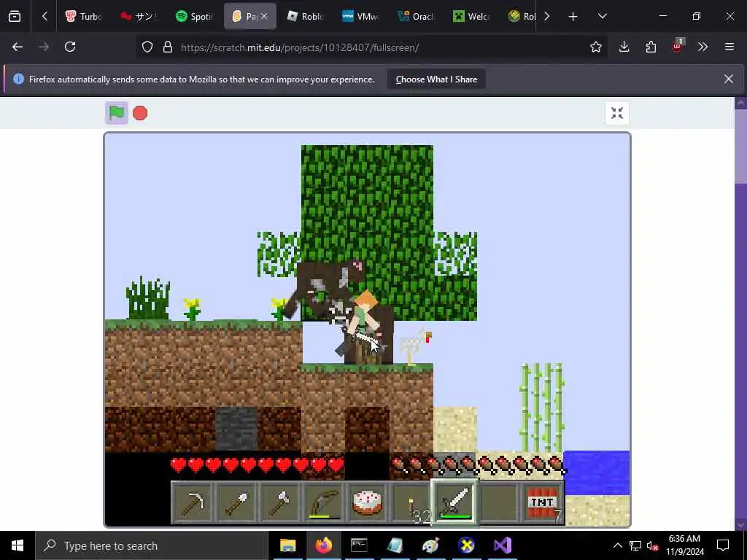Click the green flag to start project
Viewport: 747px width, 560px height.
[x=117, y=113]
